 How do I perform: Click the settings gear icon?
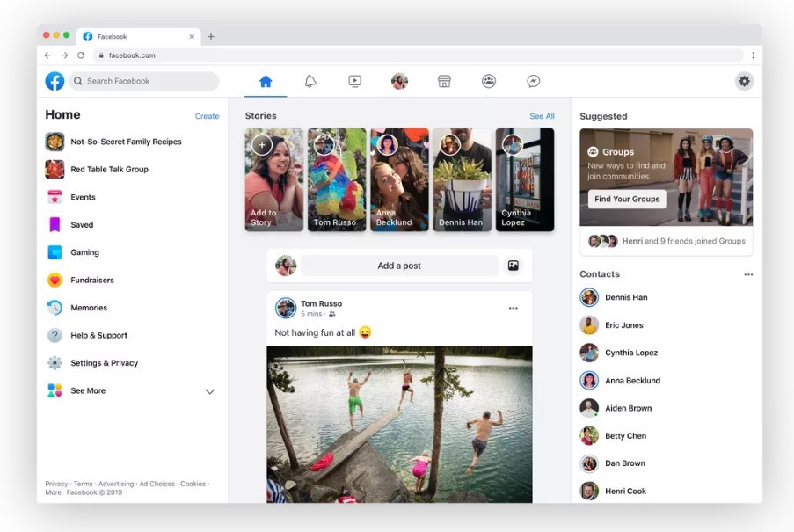(744, 81)
